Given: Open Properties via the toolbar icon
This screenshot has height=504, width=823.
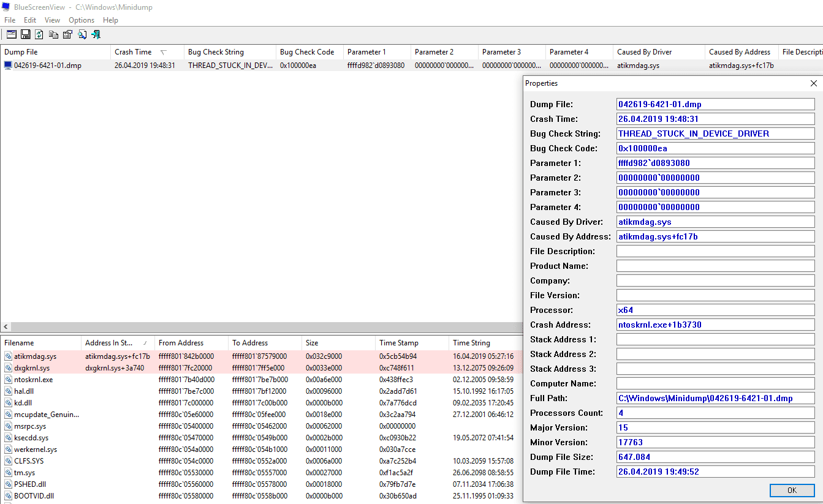Looking at the screenshot, I should 67,35.
